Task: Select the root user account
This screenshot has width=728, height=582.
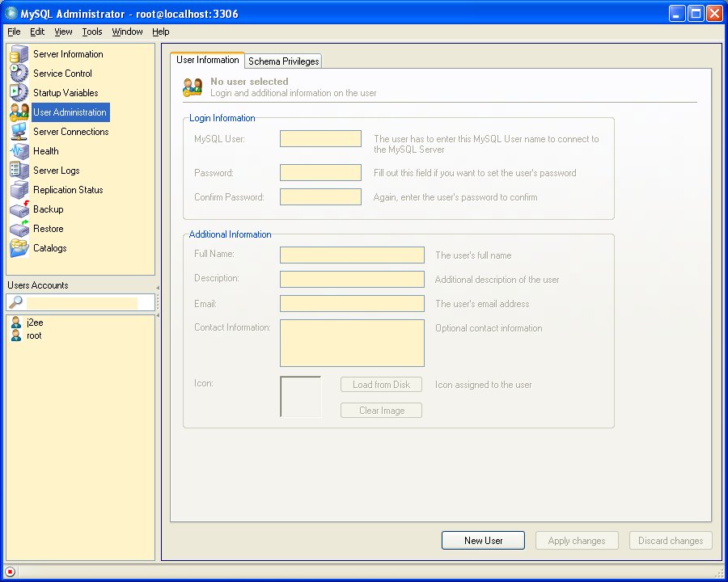Action: pos(34,335)
